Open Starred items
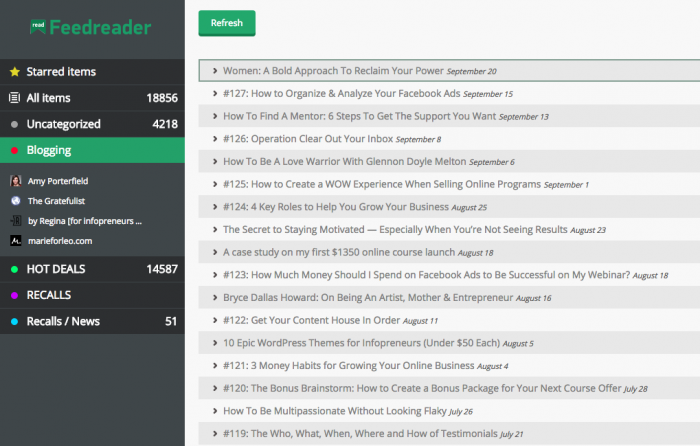The width and height of the screenshot is (700, 446). [x=92, y=72]
